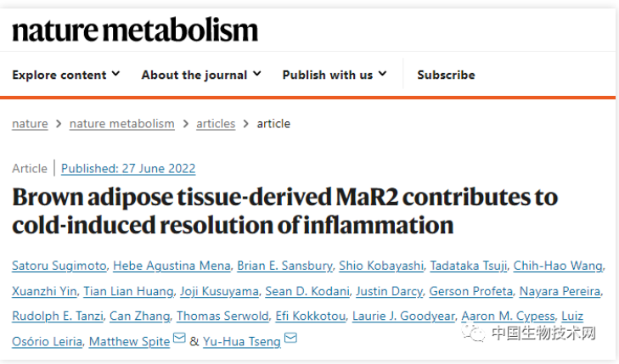The image size is (619, 364).
Task: Open author Yu-Hua Tseng link
Action: 242,341
